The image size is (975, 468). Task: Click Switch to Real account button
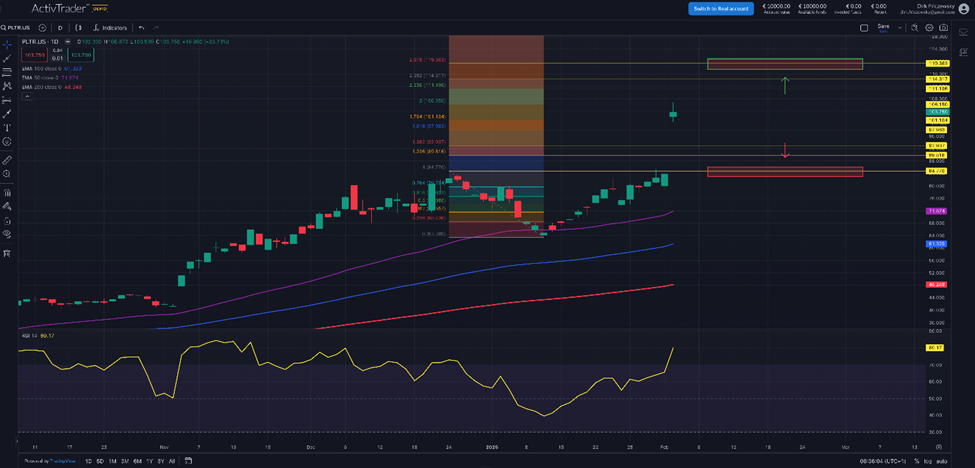pos(720,8)
